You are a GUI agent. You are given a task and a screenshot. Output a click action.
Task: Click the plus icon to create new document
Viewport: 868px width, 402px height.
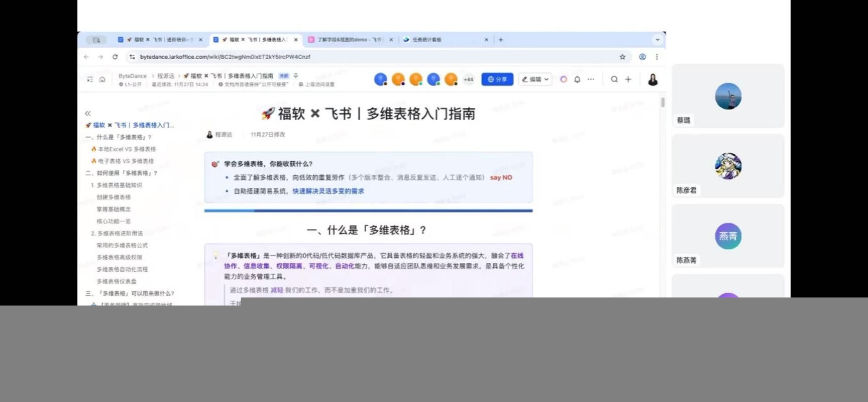coord(628,79)
